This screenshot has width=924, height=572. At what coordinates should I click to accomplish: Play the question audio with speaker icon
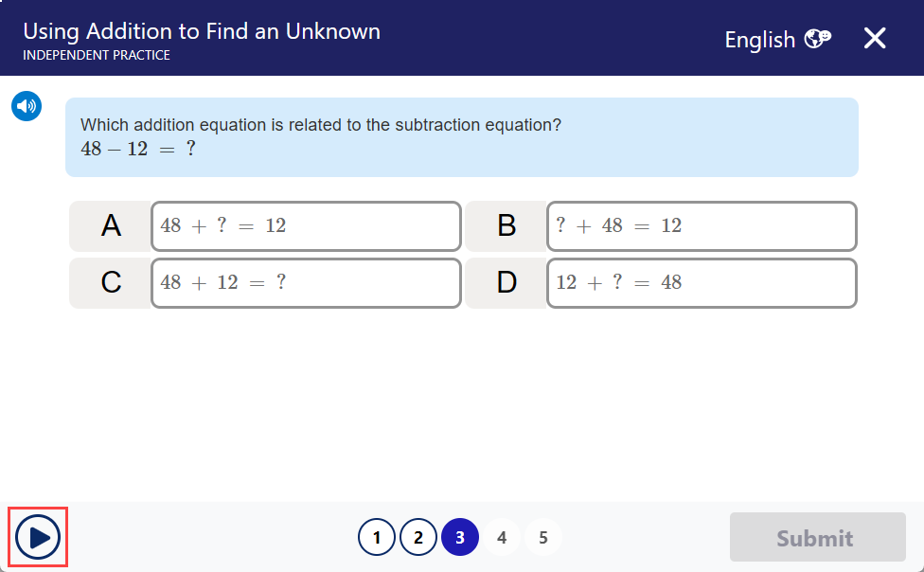coord(27,106)
